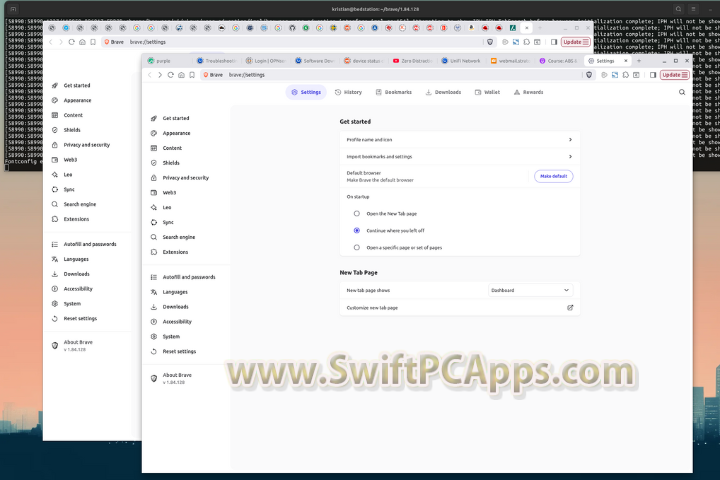Close the Settings browser tab
The image size is (720, 480).
[625, 61]
